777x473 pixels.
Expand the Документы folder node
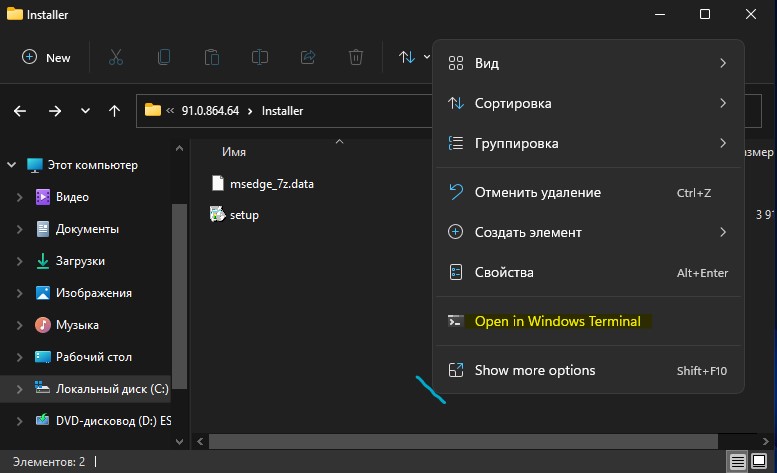coord(19,229)
